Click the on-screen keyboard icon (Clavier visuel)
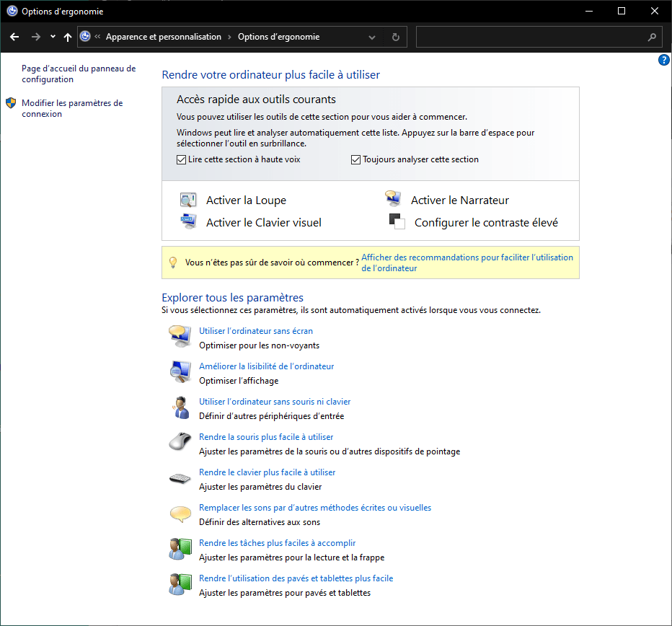Screen dimensions: 672x626 188,221
